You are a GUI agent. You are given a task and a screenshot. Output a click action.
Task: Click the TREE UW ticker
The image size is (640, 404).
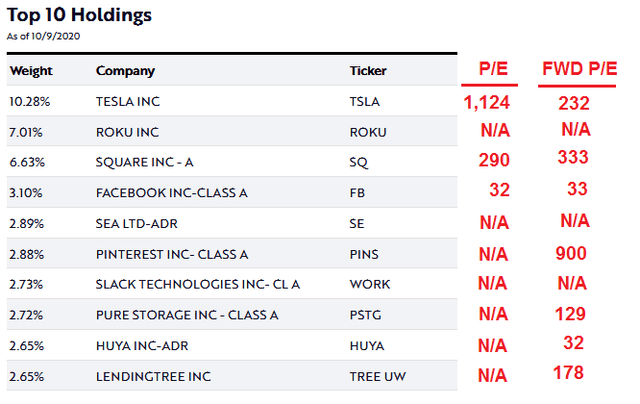378,377
